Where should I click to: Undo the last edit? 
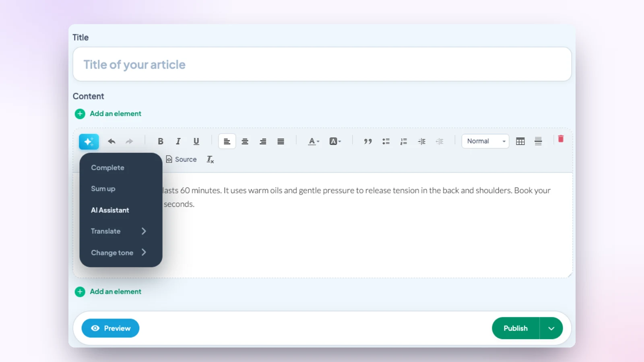(x=111, y=141)
